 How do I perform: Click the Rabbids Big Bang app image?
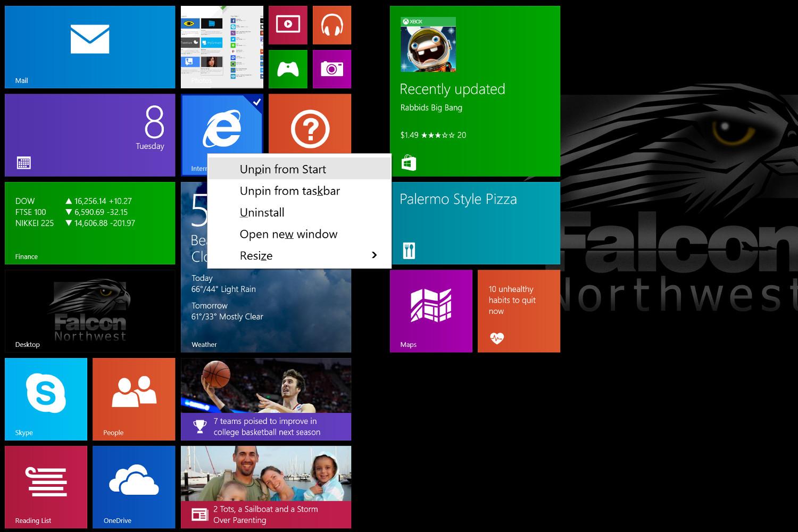point(428,45)
